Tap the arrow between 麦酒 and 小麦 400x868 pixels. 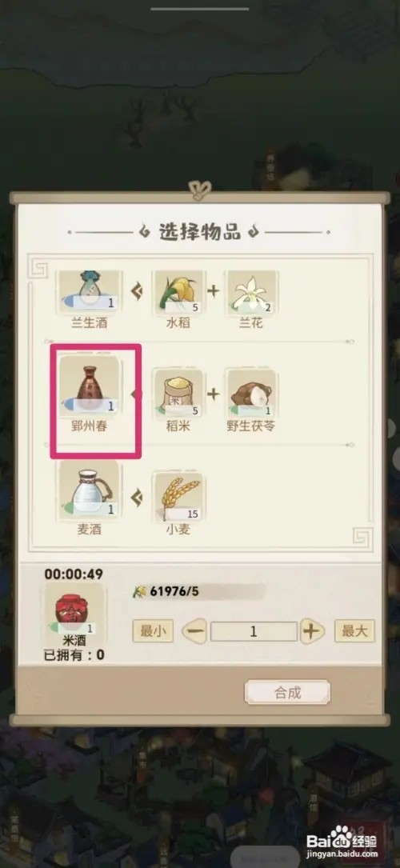137,497
